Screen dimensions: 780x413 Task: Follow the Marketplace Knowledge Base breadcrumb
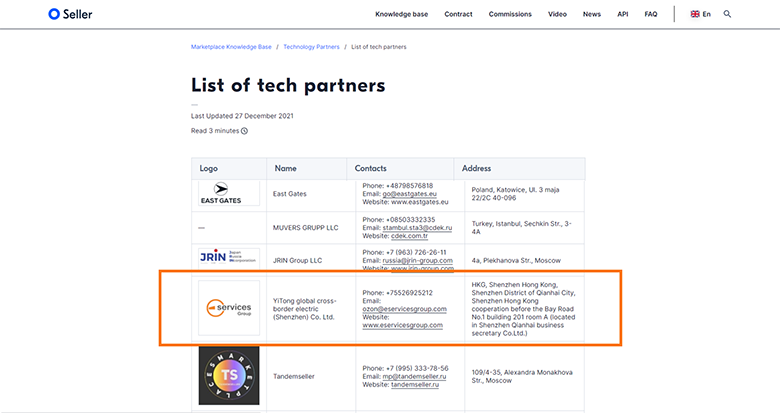pos(231,47)
